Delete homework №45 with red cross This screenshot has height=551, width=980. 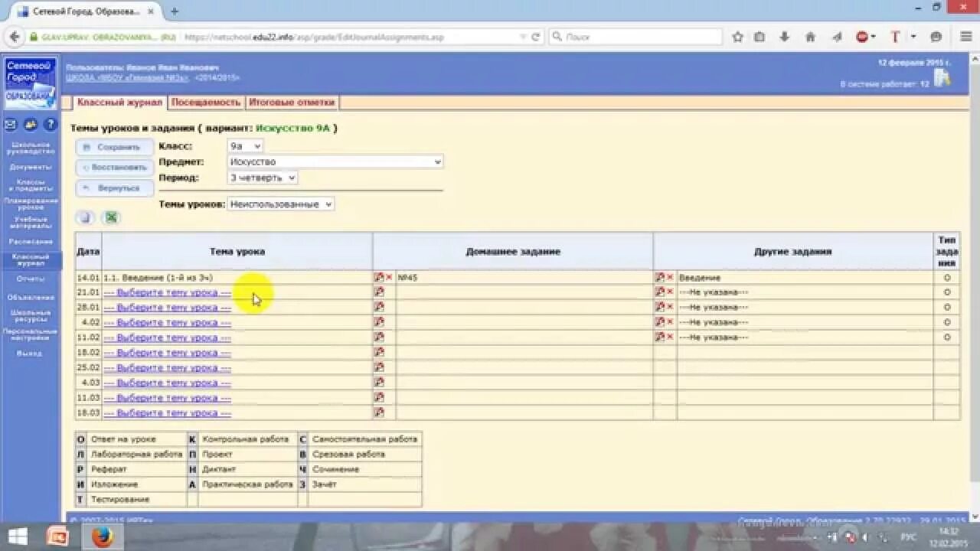pos(389,278)
